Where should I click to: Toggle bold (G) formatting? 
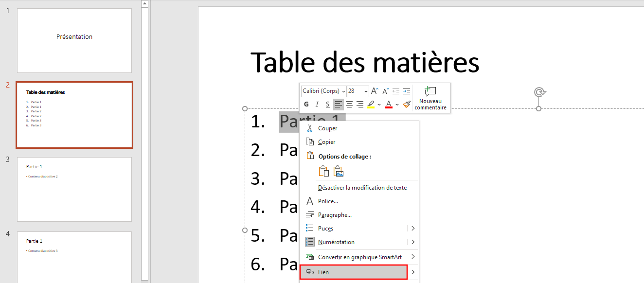(x=306, y=104)
